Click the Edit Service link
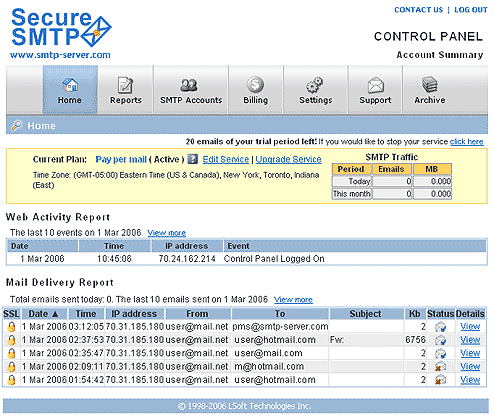The width and height of the screenshot is (494, 419). coord(226,159)
